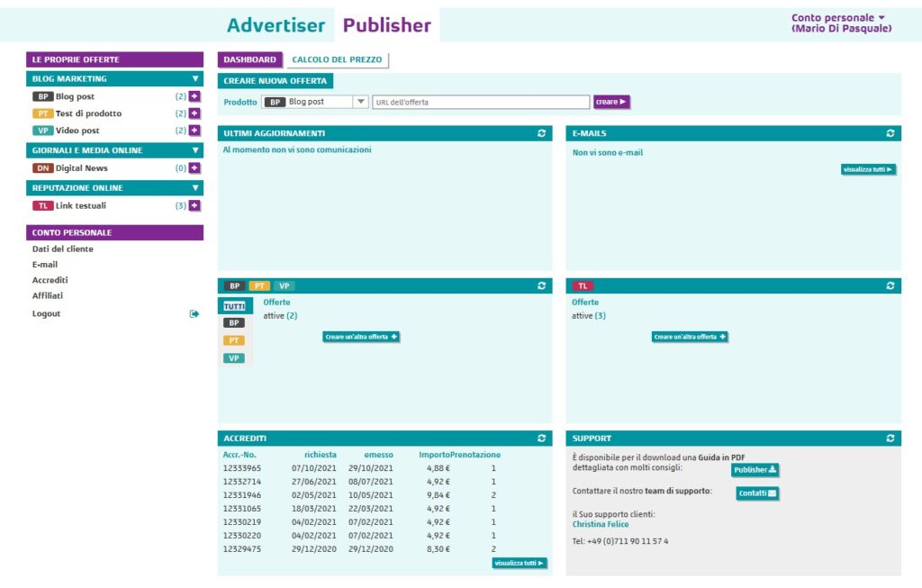Refresh the E-Mails panel
The image size is (922, 588).
pos(890,133)
